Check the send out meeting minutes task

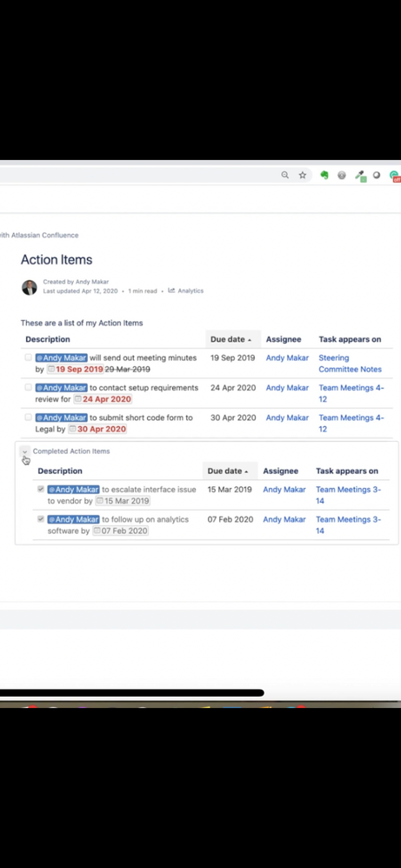coord(28,357)
